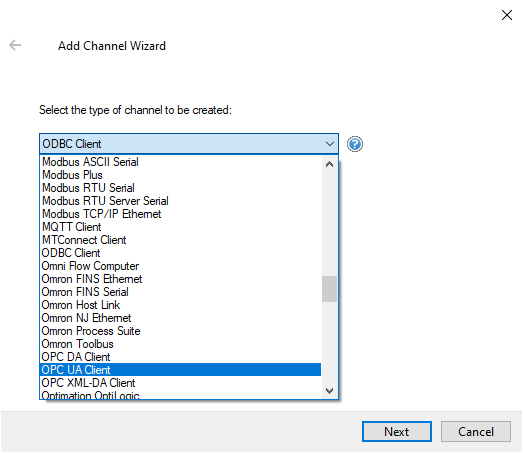This screenshot has height=453, width=523.
Task: Close the Add Channel Wizard window
Action: click(x=507, y=15)
